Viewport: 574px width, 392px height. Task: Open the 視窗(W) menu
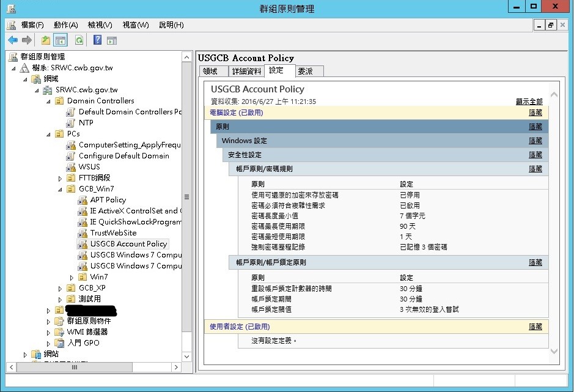tap(136, 25)
